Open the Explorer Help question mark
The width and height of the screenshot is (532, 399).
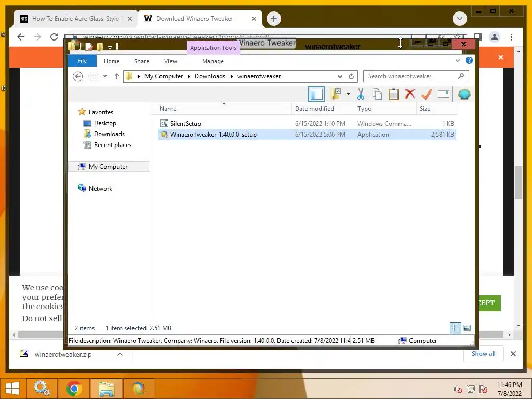point(469,60)
